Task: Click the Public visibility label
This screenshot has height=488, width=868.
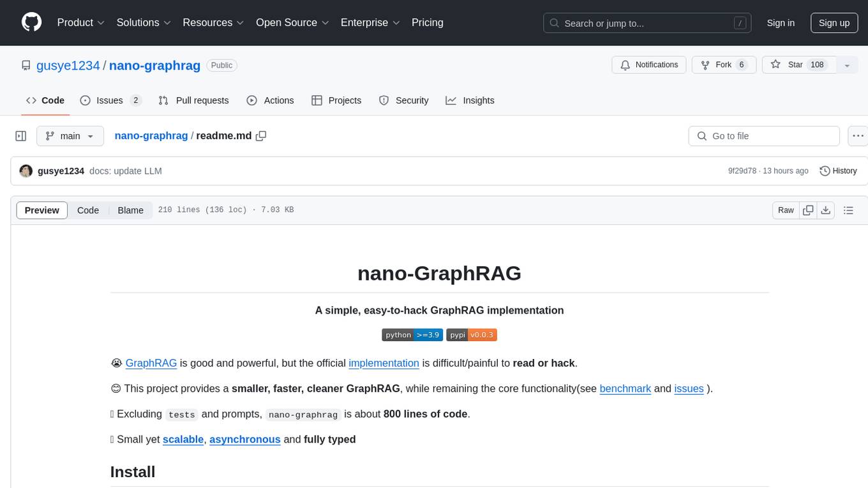Action: click(222, 65)
